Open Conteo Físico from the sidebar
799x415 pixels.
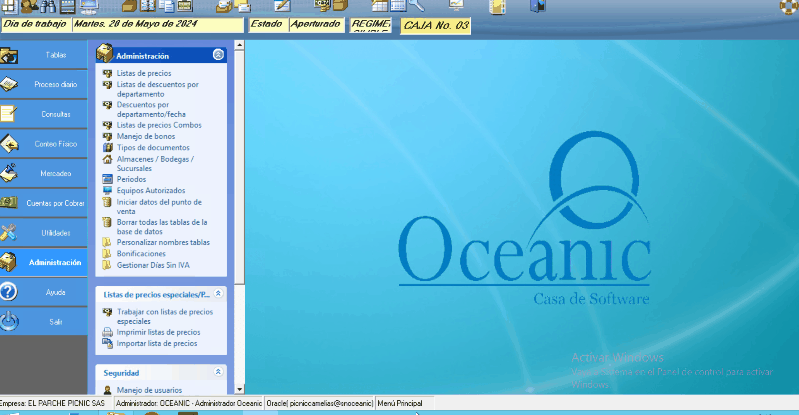(55, 144)
